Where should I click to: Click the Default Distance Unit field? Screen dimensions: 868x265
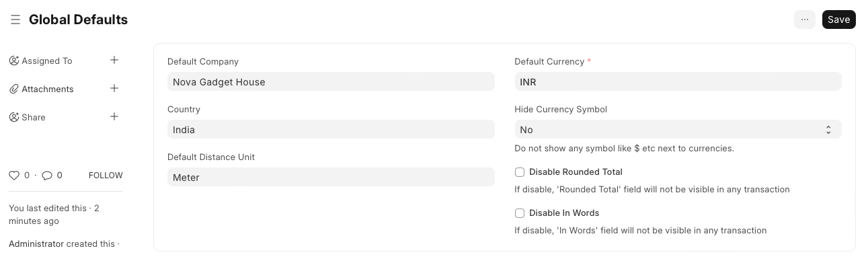pyautogui.click(x=331, y=178)
